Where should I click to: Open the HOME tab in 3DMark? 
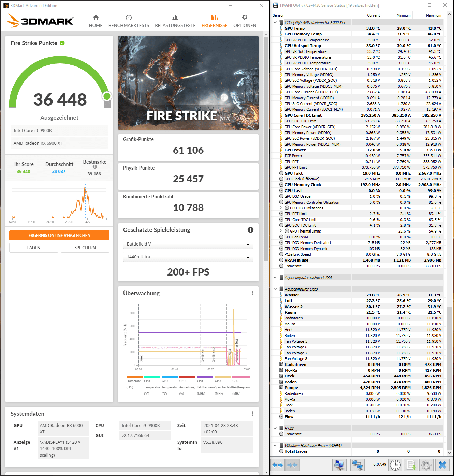click(x=96, y=21)
